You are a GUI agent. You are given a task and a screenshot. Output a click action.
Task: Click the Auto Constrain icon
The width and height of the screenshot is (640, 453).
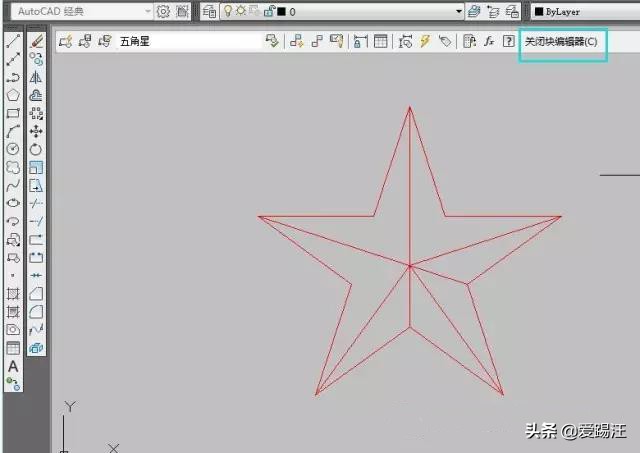click(x=297, y=41)
